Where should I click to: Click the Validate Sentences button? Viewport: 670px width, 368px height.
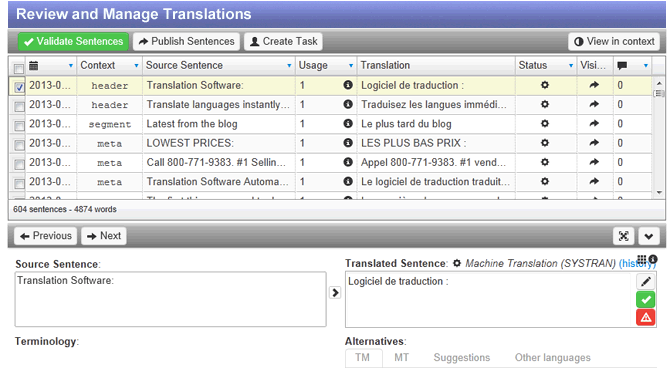[x=73, y=41]
